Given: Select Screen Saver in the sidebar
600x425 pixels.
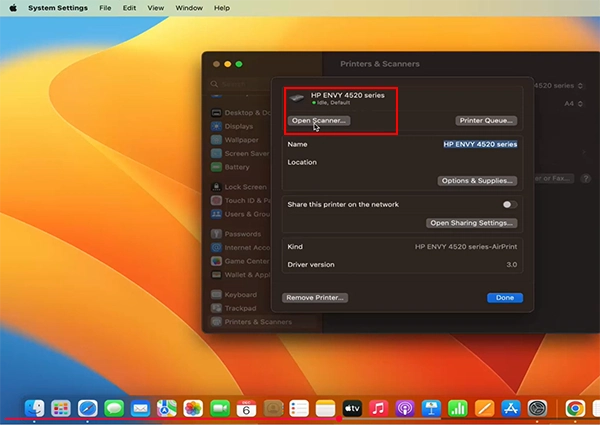Looking at the screenshot, I should click(240, 153).
